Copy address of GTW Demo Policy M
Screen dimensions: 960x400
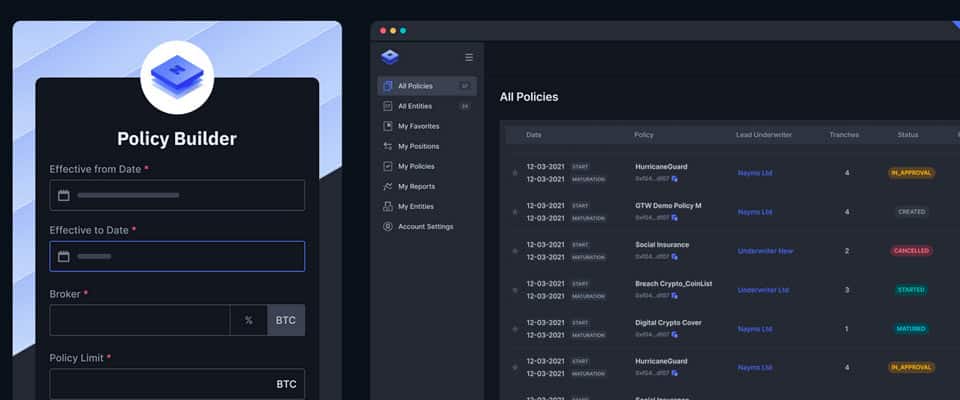675,217
